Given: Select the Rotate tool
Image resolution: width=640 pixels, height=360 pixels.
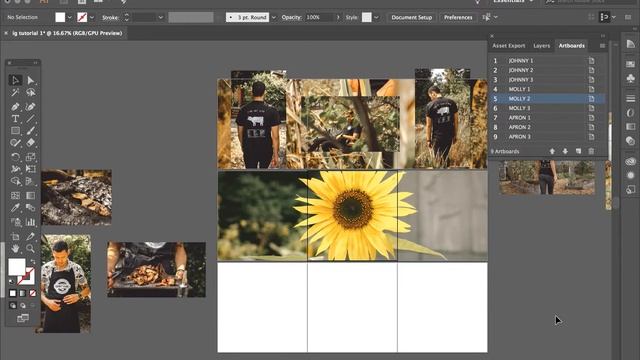Looking at the screenshot, I should [x=16, y=157].
